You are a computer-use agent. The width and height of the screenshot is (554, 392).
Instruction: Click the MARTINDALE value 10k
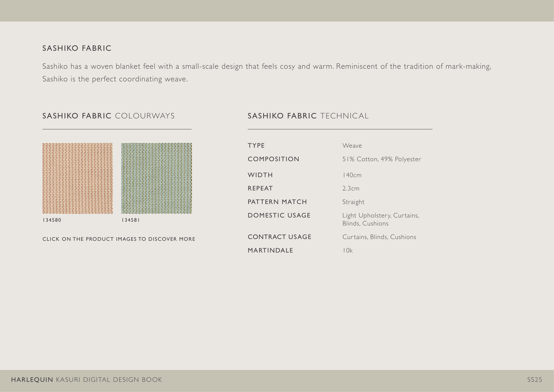tap(347, 250)
